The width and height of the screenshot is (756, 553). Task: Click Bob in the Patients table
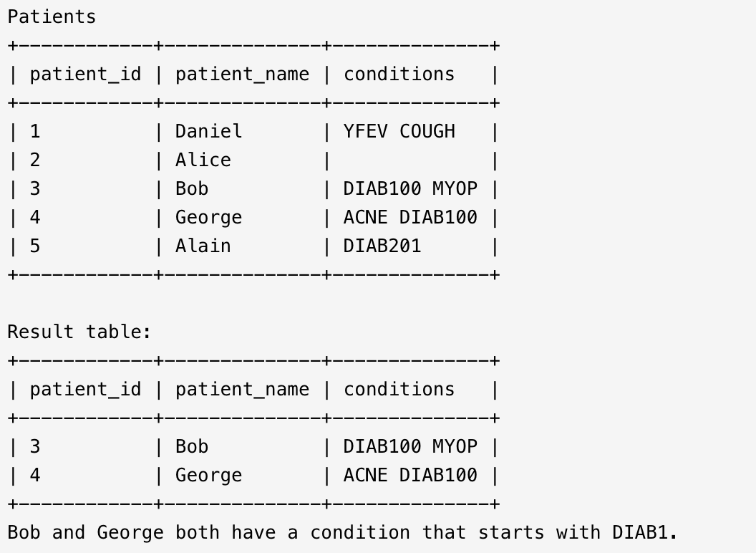[x=192, y=189]
